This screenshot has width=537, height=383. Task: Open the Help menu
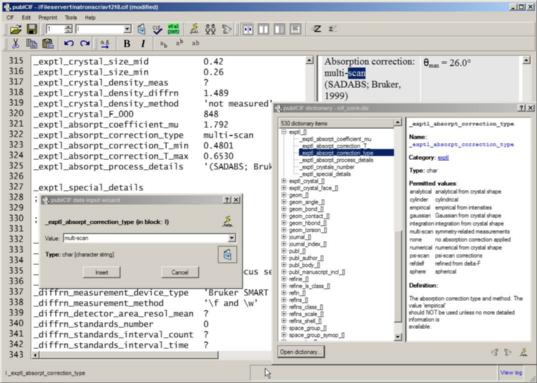click(x=90, y=17)
